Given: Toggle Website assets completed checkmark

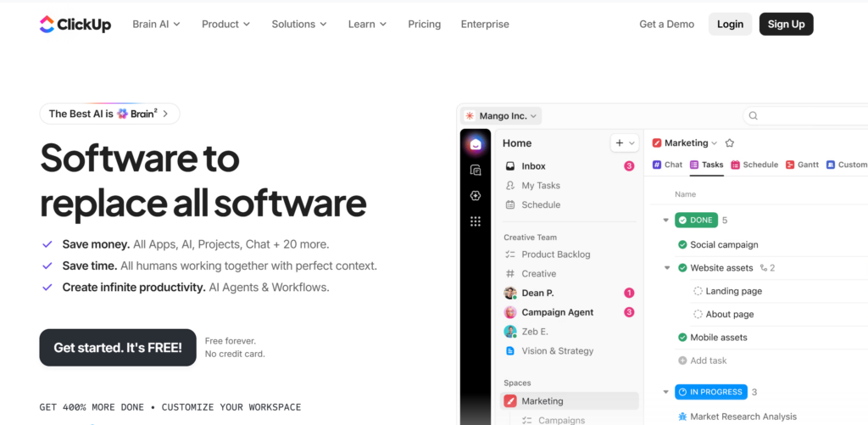Looking at the screenshot, I should click(x=682, y=268).
